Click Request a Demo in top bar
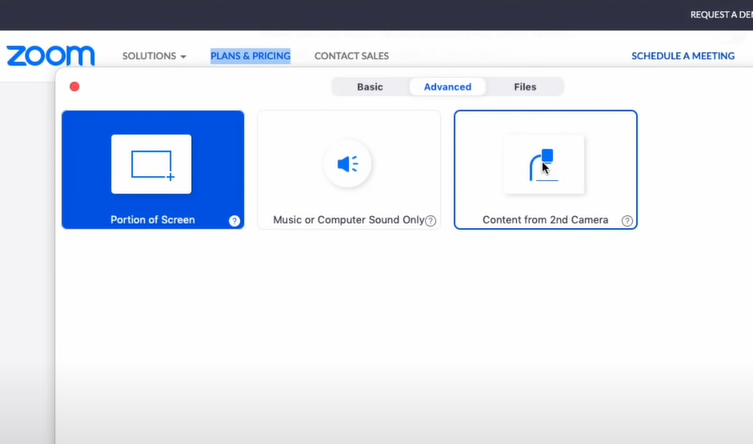The height and width of the screenshot is (444, 753). (720, 15)
